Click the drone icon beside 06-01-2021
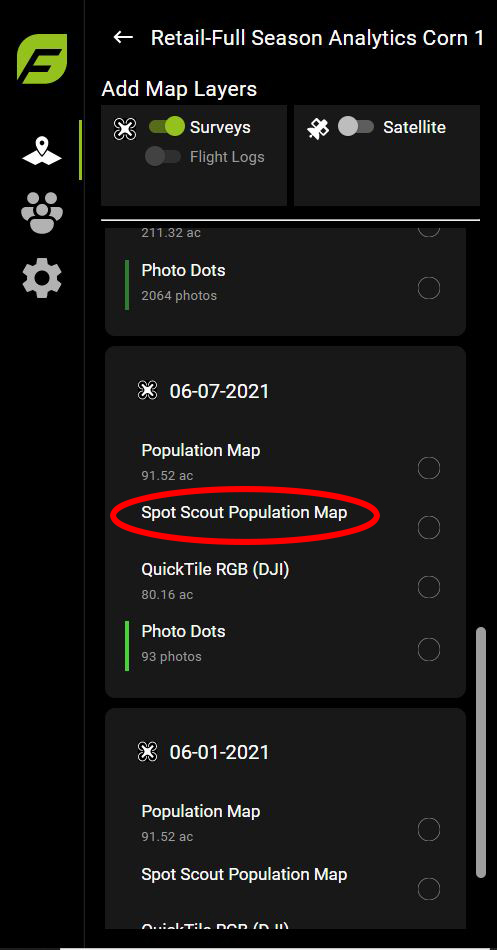The height and width of the screenshot is (950, 497). [147, 752]
